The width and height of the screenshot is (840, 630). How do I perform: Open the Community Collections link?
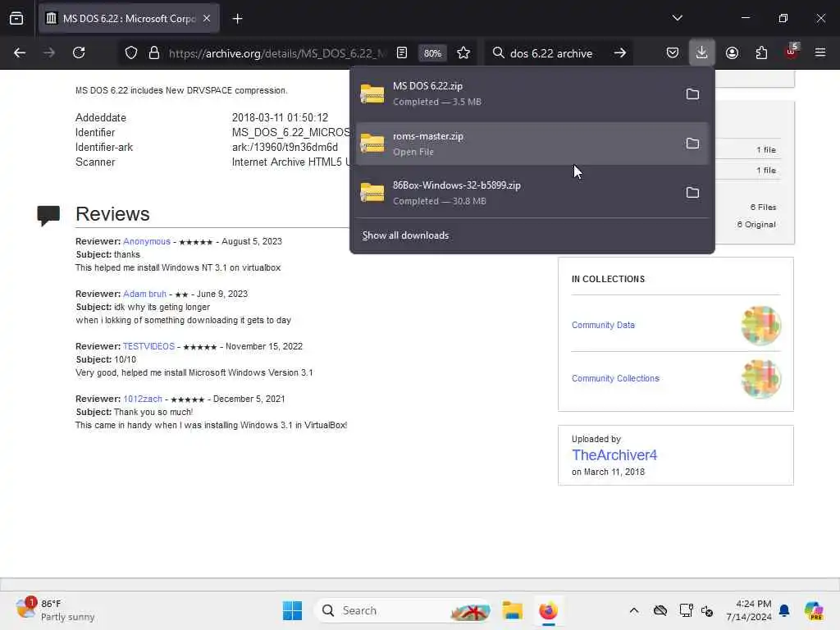point(615,378)
